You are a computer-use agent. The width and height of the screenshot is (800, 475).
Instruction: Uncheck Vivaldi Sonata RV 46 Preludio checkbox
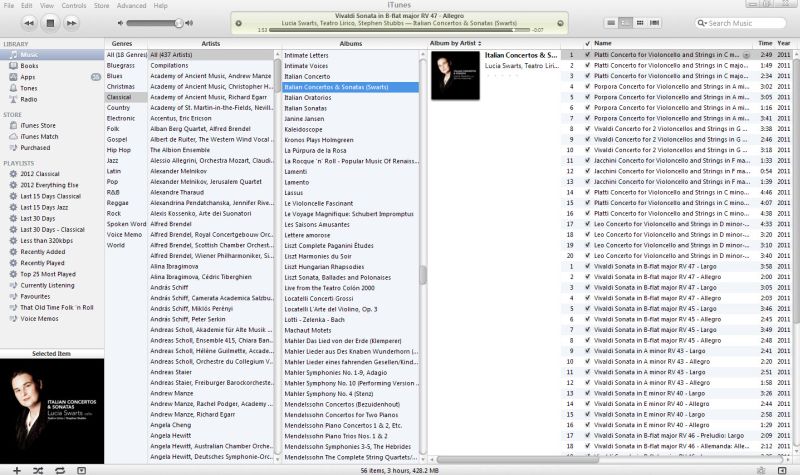[587, 436]
